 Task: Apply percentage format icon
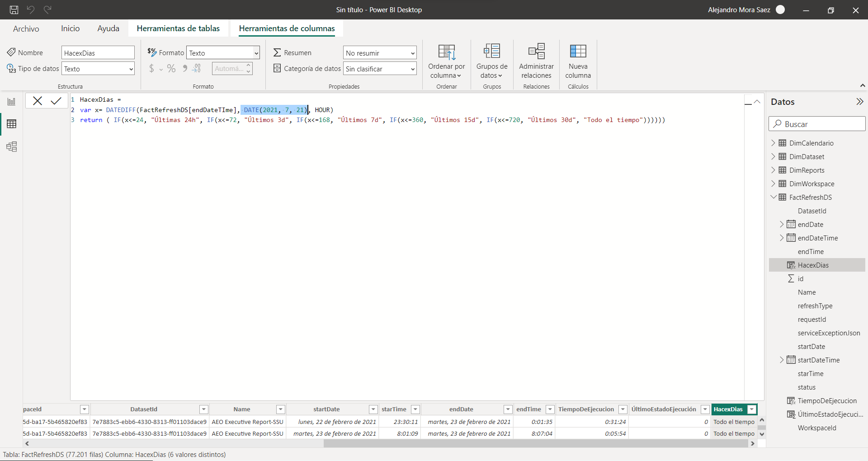pyautogui.click(x=171, y=69)
